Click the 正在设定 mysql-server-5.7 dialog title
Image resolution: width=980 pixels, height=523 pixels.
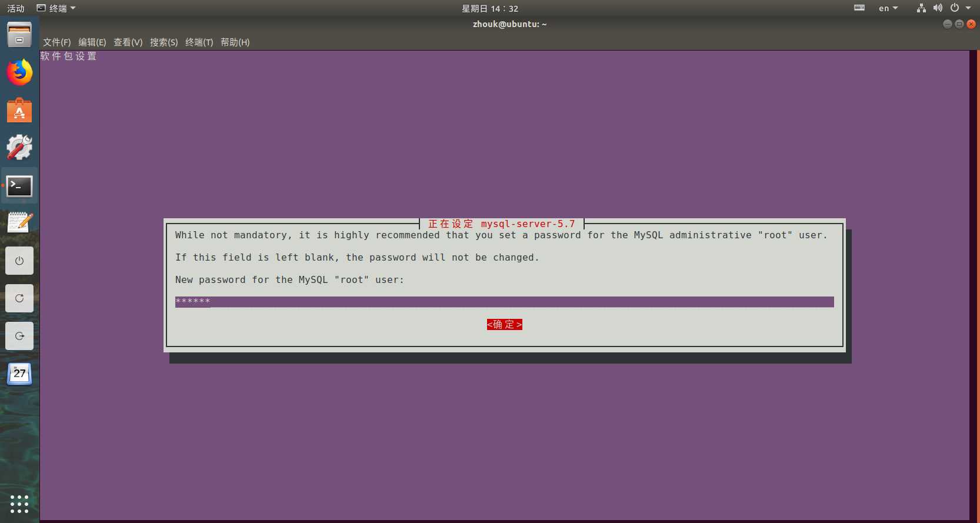coord(502,224)
